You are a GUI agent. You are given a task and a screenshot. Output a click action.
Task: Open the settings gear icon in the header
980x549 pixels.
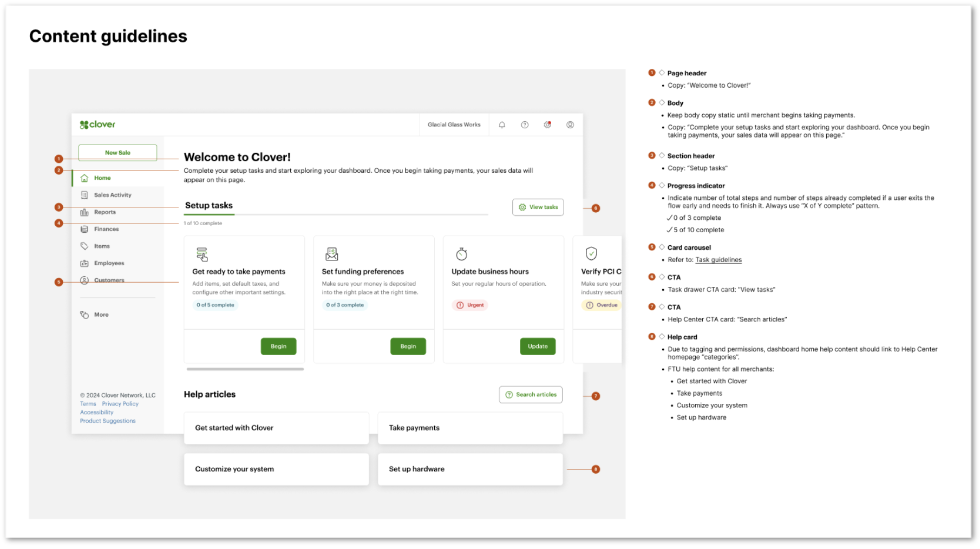pyautogui.click(x=547, y=125)
